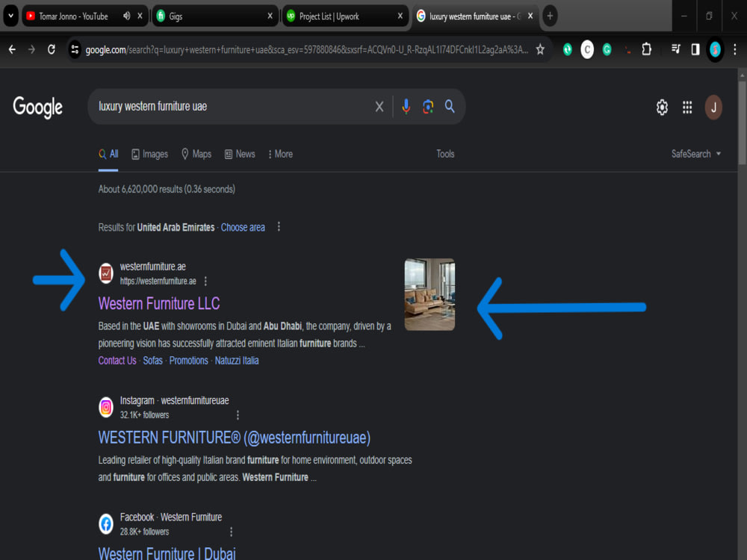Open the Contact Us sitelink
Viewport: 747px width, 560px height.
click(x=117, y=361)
